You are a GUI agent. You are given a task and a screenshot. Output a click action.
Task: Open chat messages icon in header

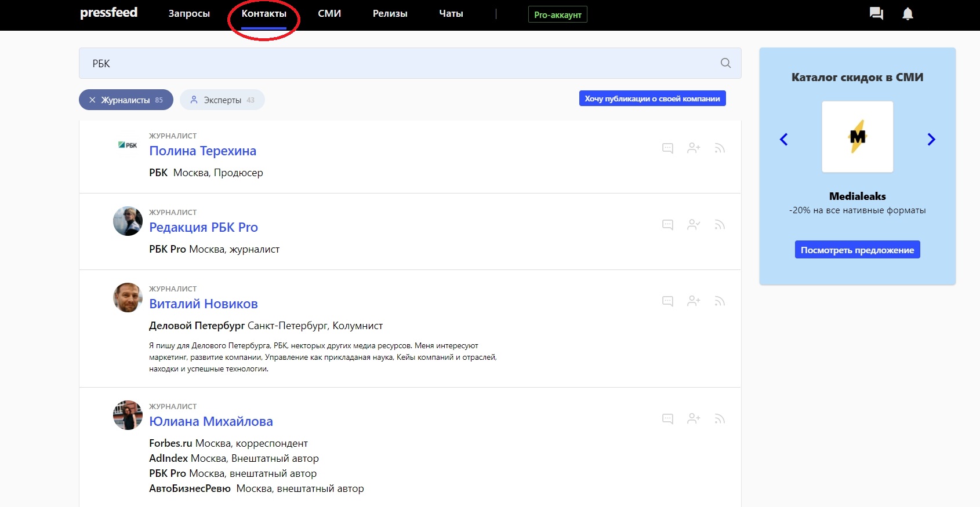click(876, 14)
